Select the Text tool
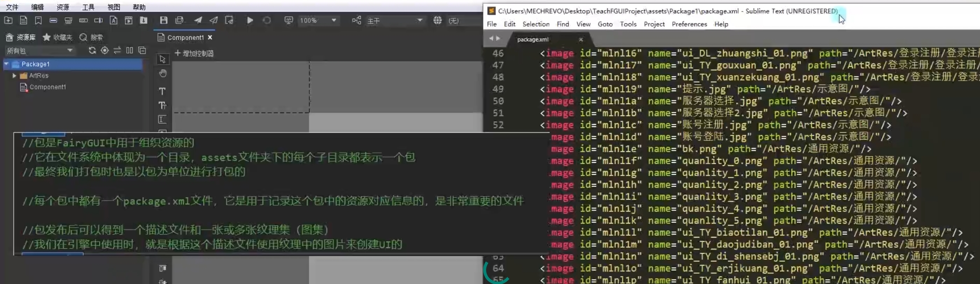 (x=162, y=91)
